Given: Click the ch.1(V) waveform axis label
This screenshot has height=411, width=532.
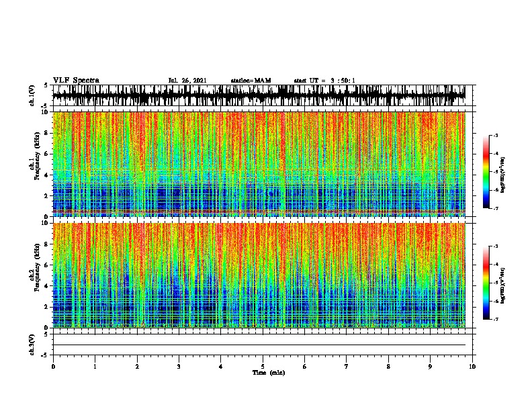Looking at the screenshot, I should [32, 95].
